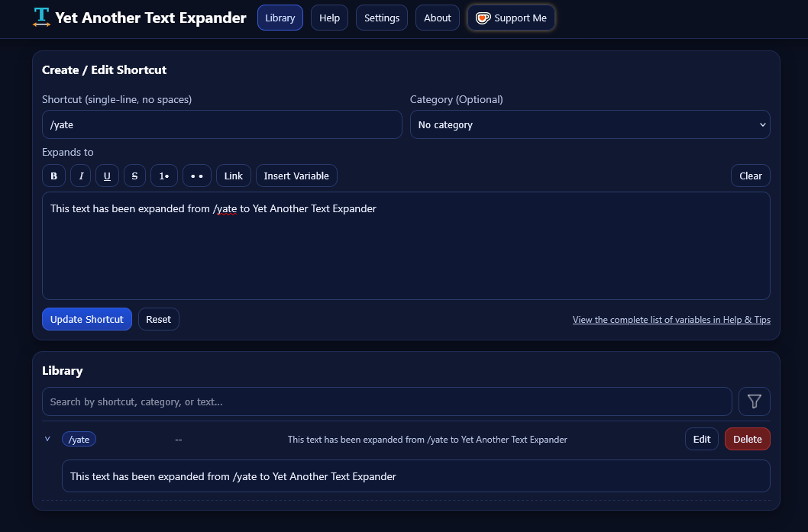This screenshot has height=532, width=808.
Task: Toggle underline formatting
Action: (107, 176)
